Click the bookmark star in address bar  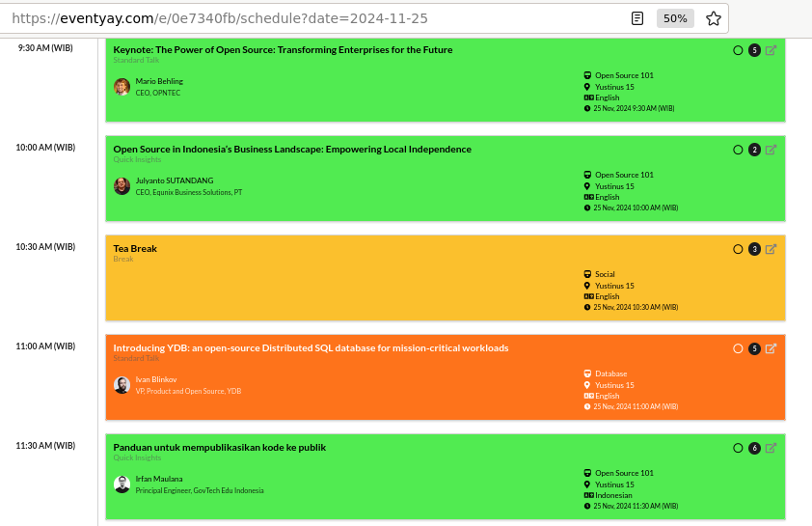tap(714, 18)
